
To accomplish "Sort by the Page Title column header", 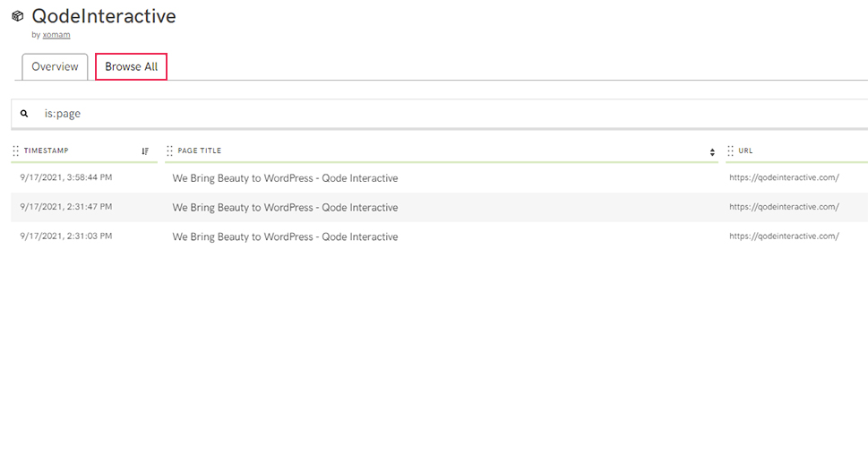I will click(x=199, y=150).
